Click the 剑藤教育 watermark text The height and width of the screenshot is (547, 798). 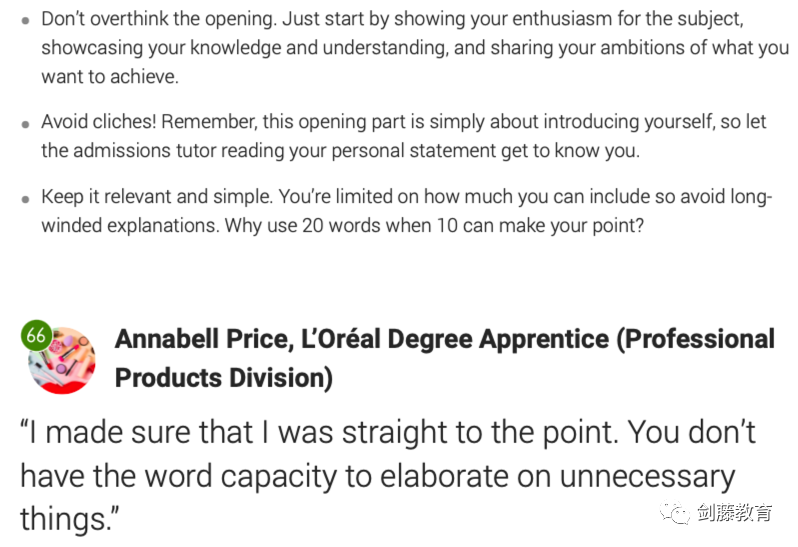click(x=734, y=512)
